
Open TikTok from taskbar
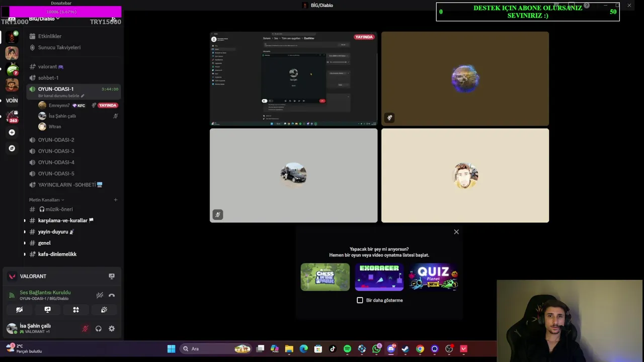click(333, 349)
